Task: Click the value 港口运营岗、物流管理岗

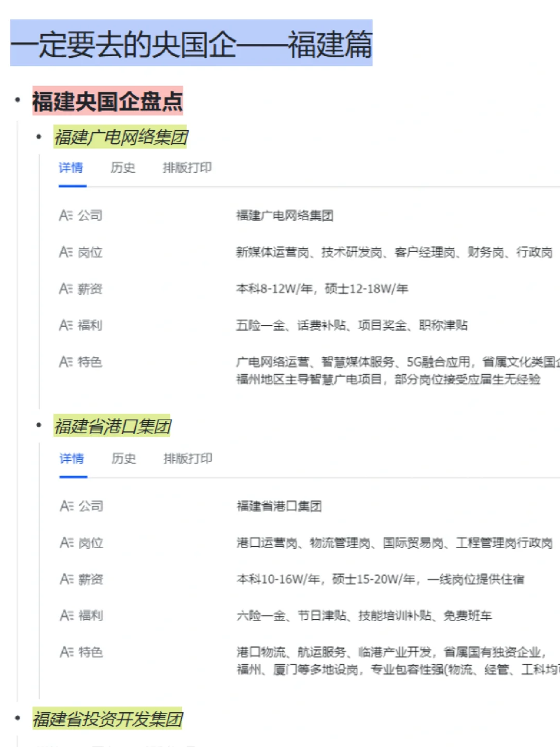Action: coord(303,543)
